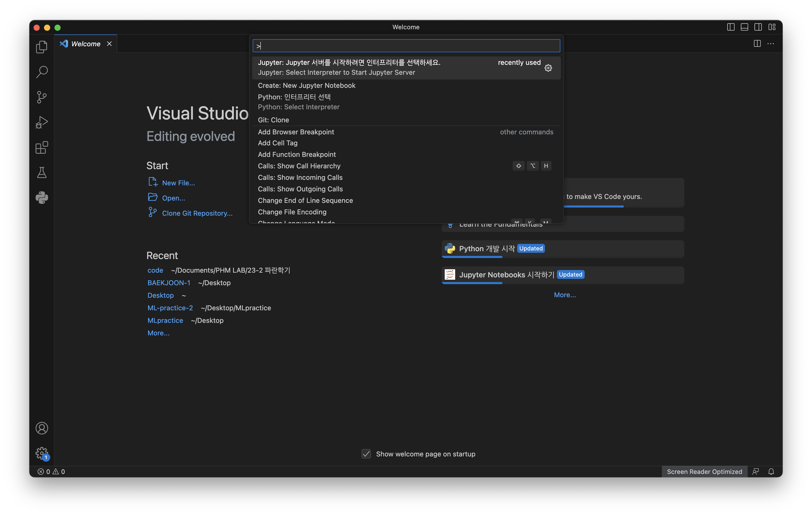The height and width of the screenshot is (516, 812).
Task: Open the Explorer view in activity bar
Action: pos(42,47)
